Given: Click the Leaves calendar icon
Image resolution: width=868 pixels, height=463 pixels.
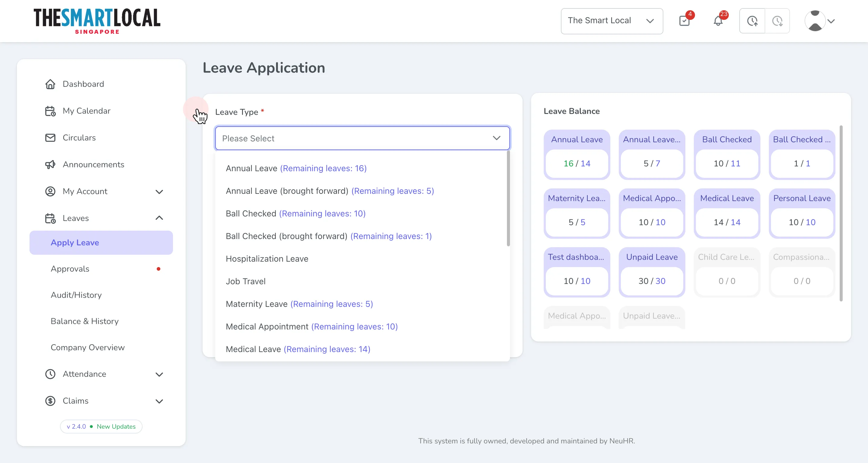Looking at the screenshot, I should pos(50,218).
